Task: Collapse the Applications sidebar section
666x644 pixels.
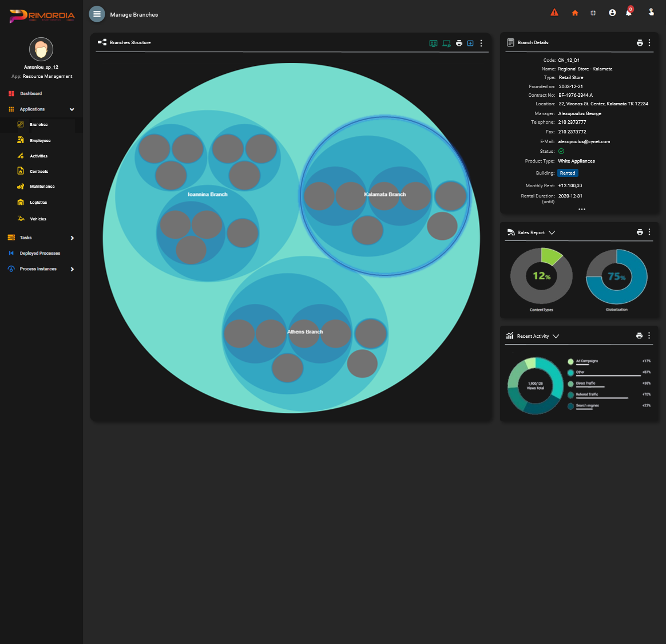Action: click(72, 109)
